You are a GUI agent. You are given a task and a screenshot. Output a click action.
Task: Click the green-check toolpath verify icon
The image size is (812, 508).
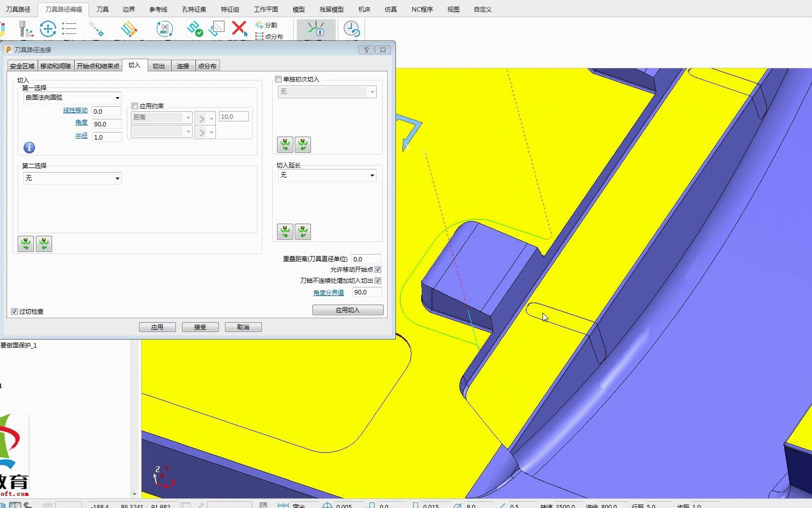(195, 29)
